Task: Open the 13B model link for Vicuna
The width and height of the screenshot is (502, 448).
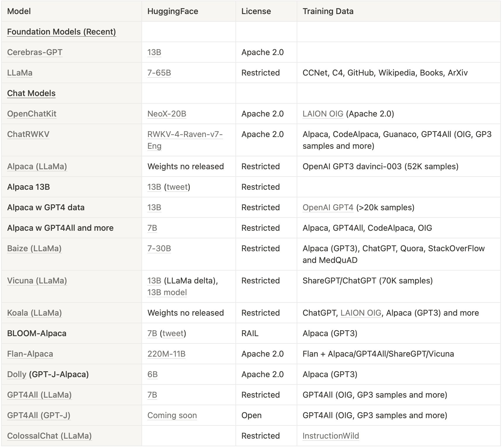Action: (x=167, y=292)
